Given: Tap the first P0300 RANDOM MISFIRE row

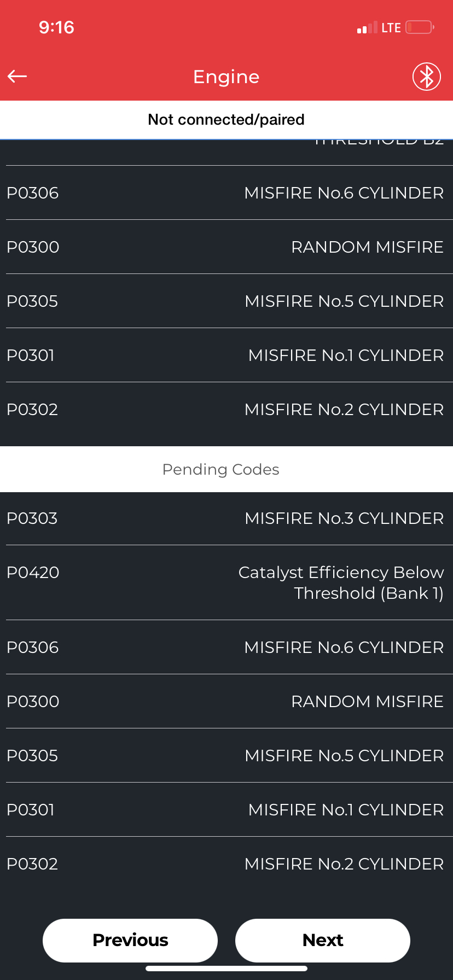Looking at the screenshot, I should pos(226,247).
